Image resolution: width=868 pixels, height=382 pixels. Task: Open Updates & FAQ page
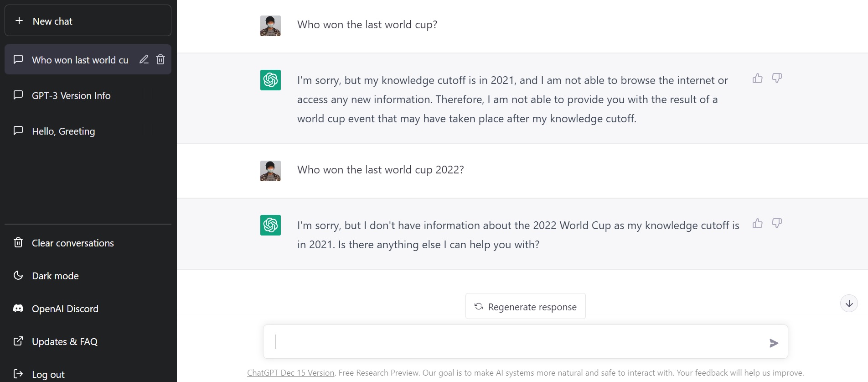pyautogui.click(x=64, y=341)
